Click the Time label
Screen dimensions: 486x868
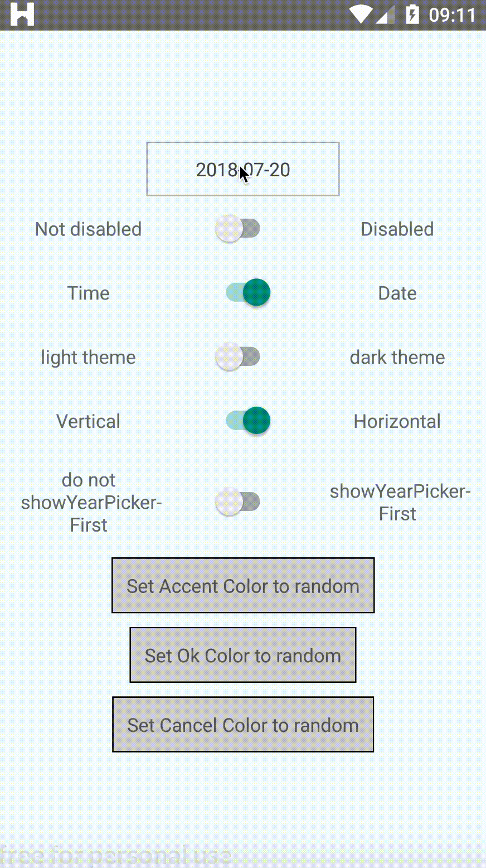click(88, 293)
